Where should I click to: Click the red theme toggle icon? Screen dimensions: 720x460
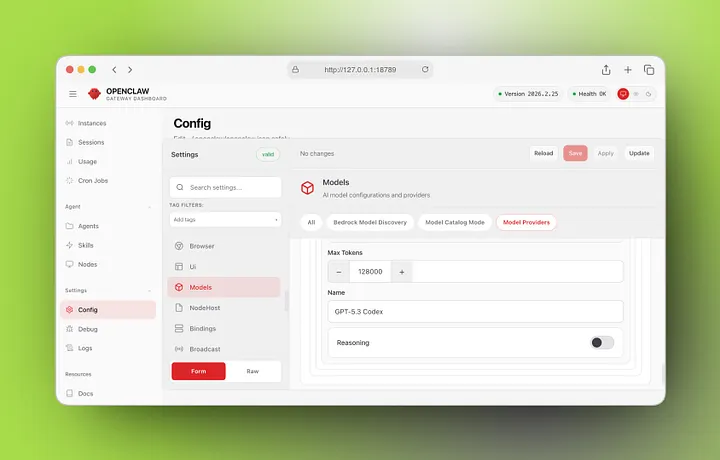coord(623,94)
